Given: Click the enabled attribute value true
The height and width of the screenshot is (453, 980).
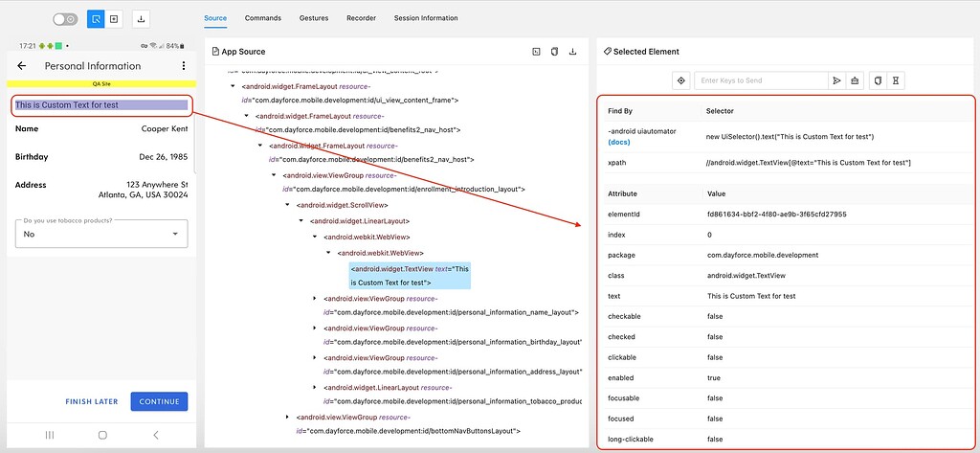Looking at the screenshot, I should (x=714, y=378).
